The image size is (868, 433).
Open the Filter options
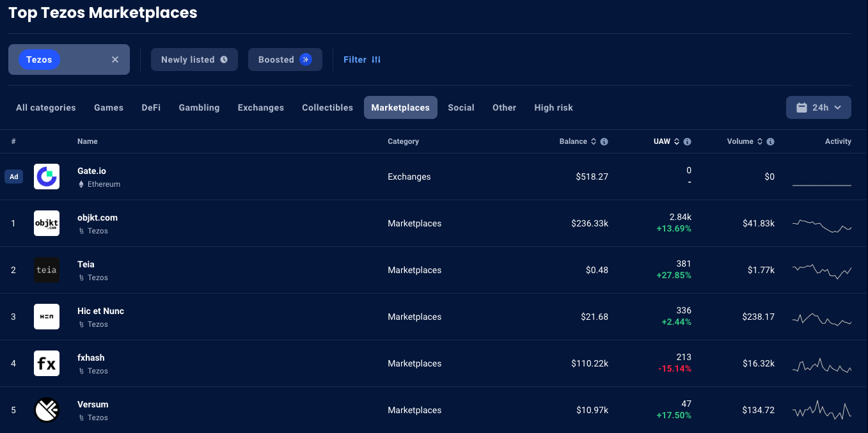pyautogui.click(x=362, y=59)
